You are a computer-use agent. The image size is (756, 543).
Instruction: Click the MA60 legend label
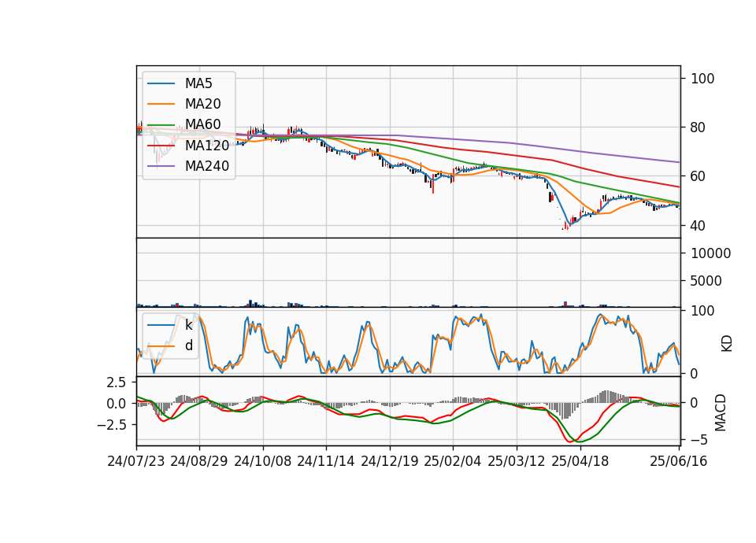coord(202,125)
